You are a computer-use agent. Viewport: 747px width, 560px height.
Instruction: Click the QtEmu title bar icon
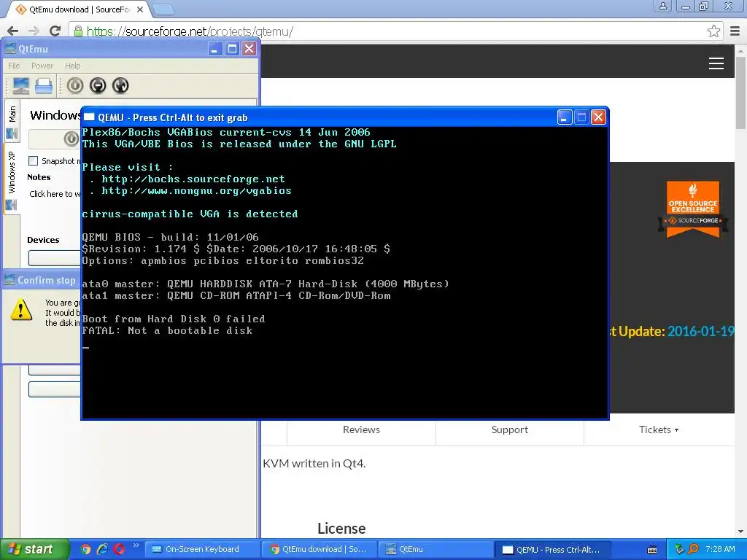pos(10,49)
